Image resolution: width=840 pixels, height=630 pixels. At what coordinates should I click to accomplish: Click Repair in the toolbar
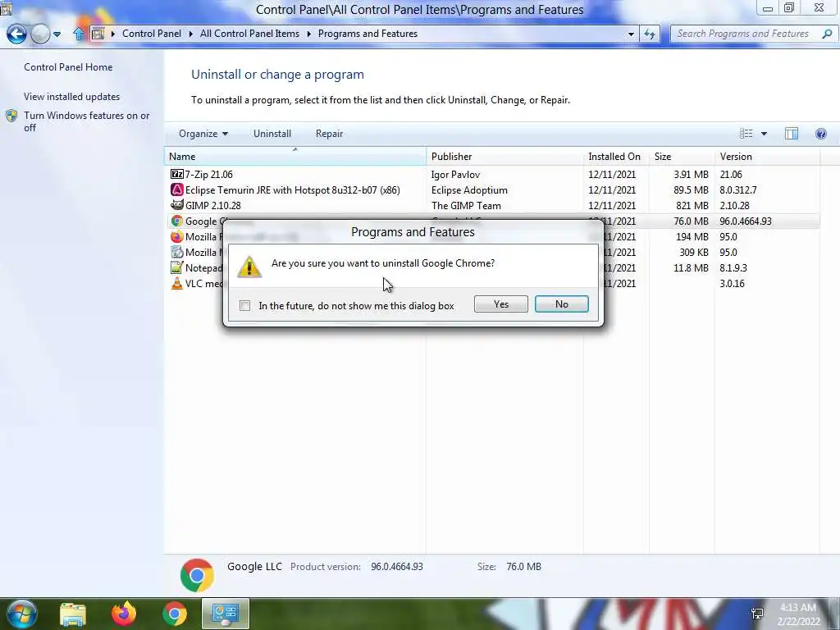pos(329,134)
